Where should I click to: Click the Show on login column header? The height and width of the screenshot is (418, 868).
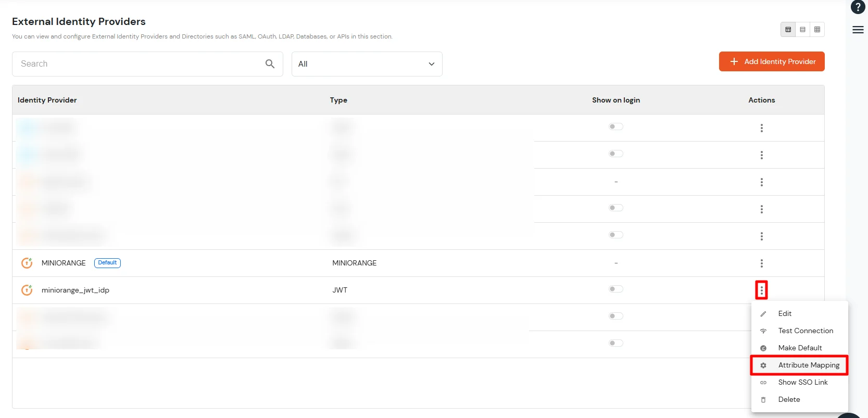[616, 100]
